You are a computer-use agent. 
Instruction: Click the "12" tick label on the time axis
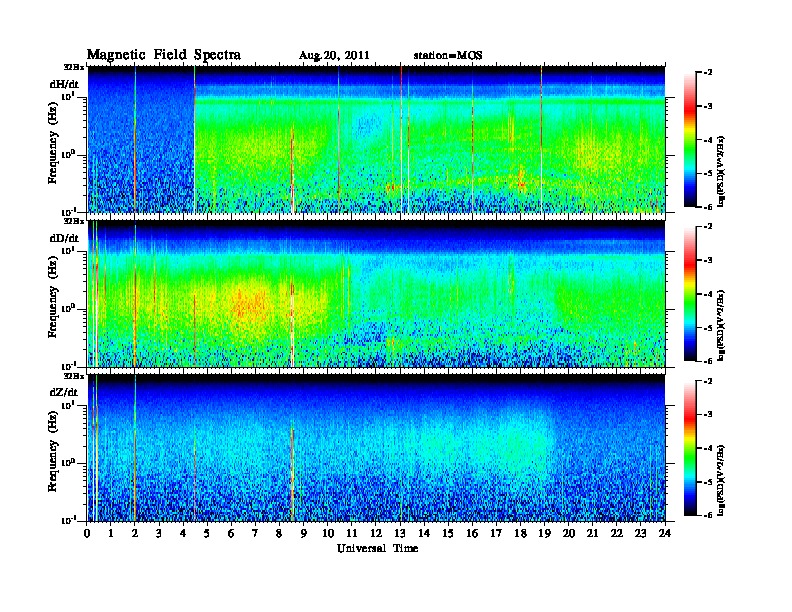pyautogui.click(x=376, y=534)
